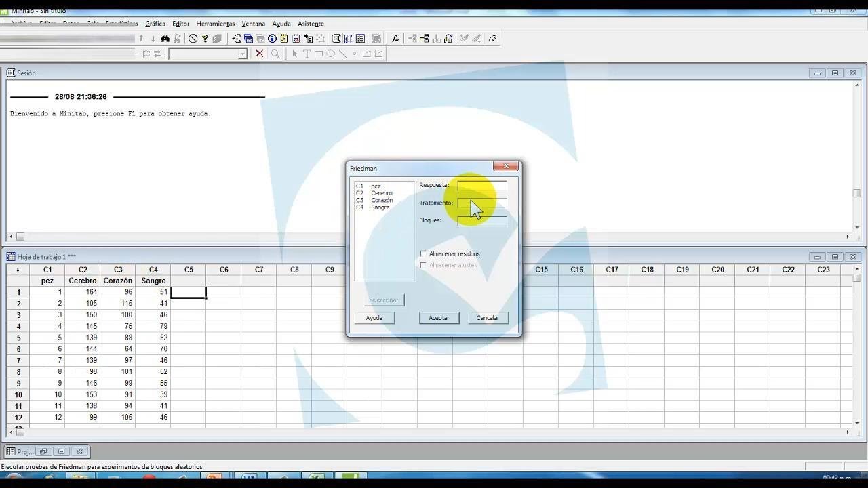Click cell with value 164 in Cerebro
Viewport: 868px width, 488px height.
83,292
